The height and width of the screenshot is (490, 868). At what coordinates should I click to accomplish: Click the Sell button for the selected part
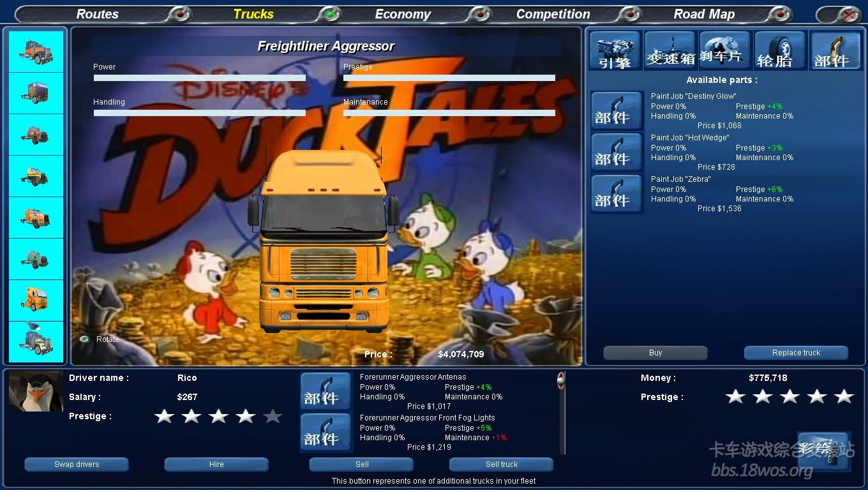(362, 464)
